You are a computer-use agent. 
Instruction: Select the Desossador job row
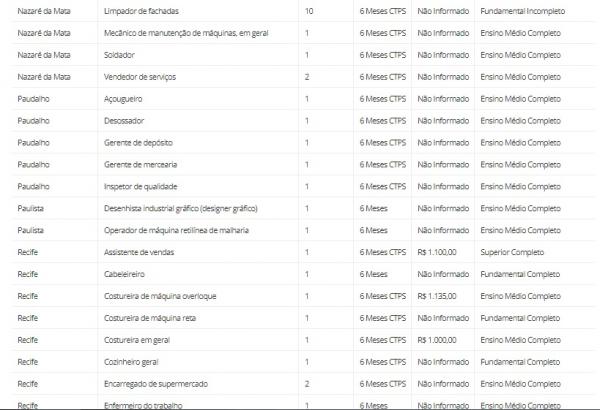pyautogui.click(x=302, y=121)
